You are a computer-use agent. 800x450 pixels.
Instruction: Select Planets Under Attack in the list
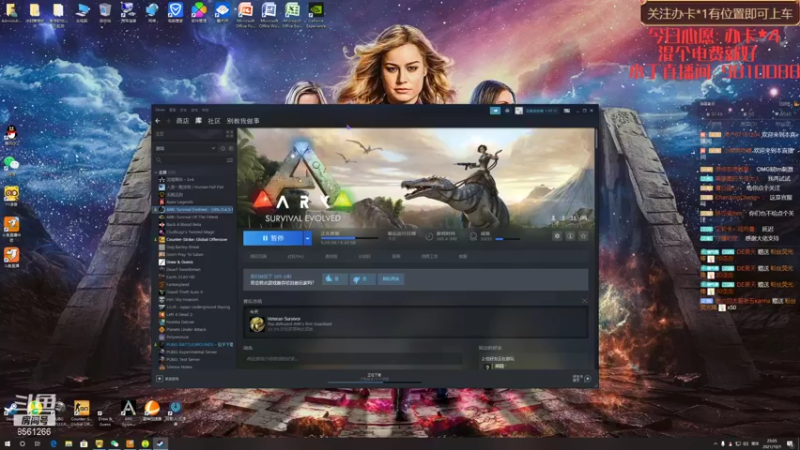194,330
